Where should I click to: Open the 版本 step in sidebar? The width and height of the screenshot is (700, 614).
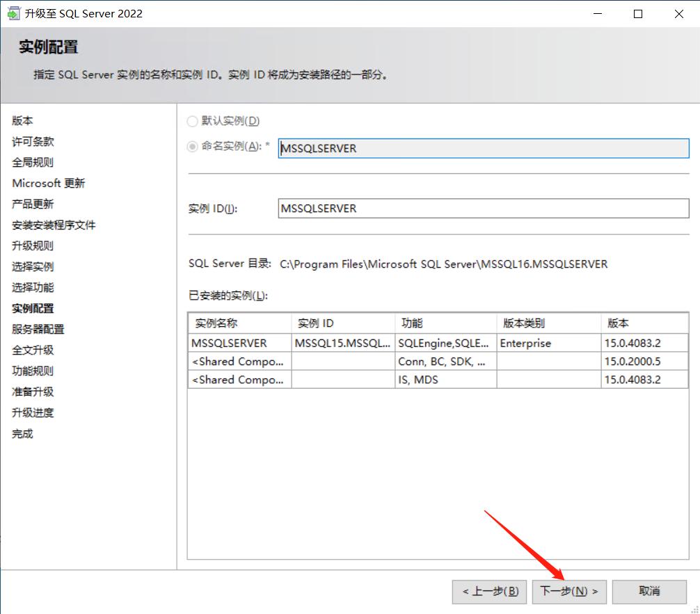(22, 120)
